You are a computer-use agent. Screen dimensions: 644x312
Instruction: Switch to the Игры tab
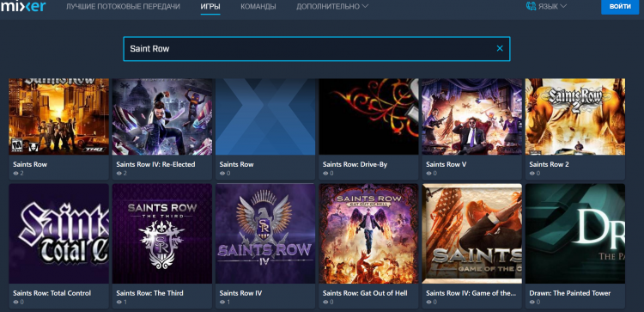(x=210, y=7)
